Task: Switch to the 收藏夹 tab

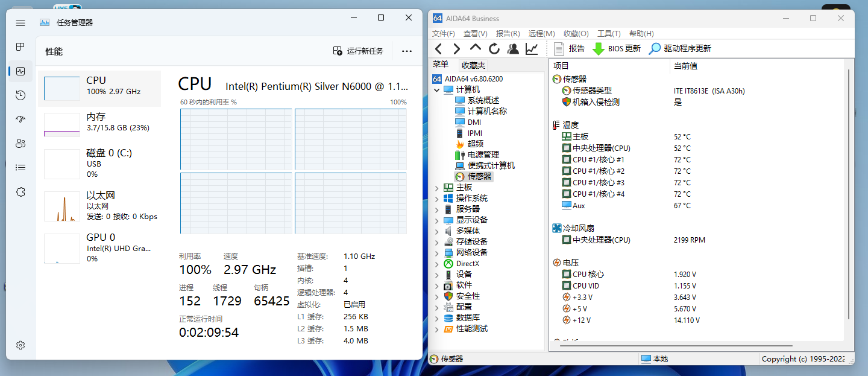Action: coord(473,65)
